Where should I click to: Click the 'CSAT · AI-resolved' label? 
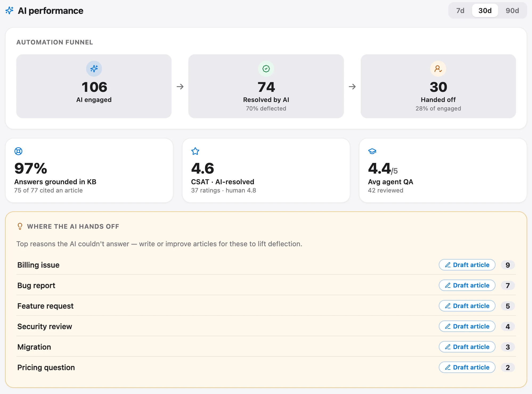pos(222,182)
